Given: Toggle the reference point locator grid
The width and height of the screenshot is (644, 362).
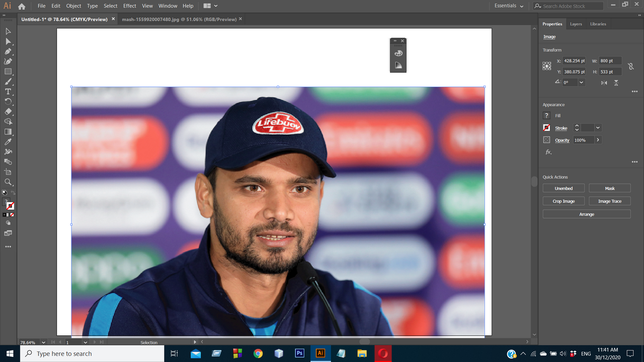Looking at the screenshot, I should click(x=547, y=66).
